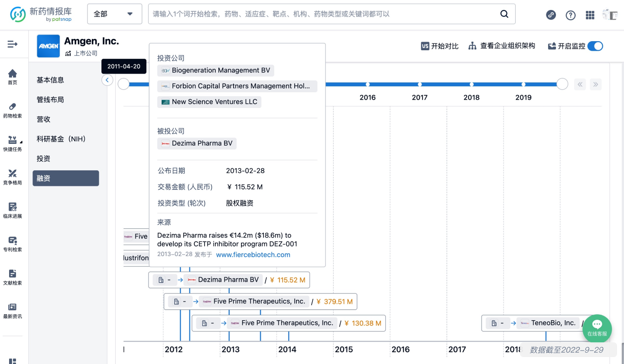Click the 新药情报库 Patsnap logo
The height and width of the screenshot is (364, 624).
(41, 14)
